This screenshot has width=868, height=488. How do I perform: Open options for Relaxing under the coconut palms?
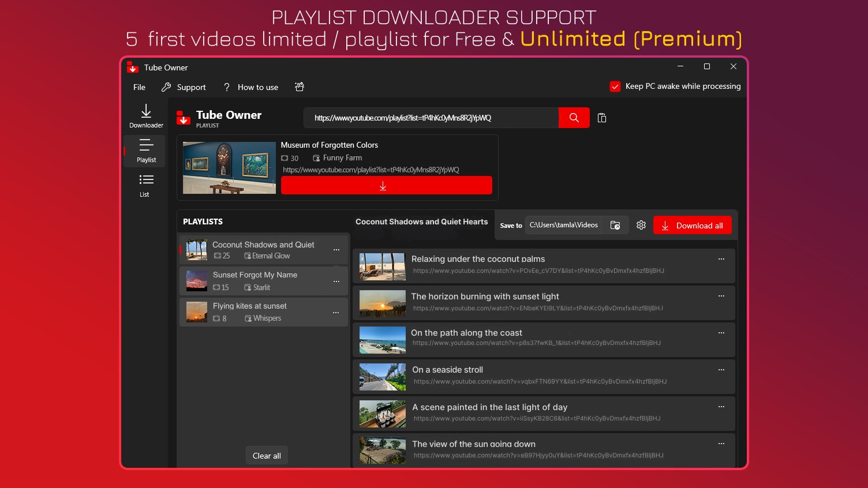pos(721,259)
